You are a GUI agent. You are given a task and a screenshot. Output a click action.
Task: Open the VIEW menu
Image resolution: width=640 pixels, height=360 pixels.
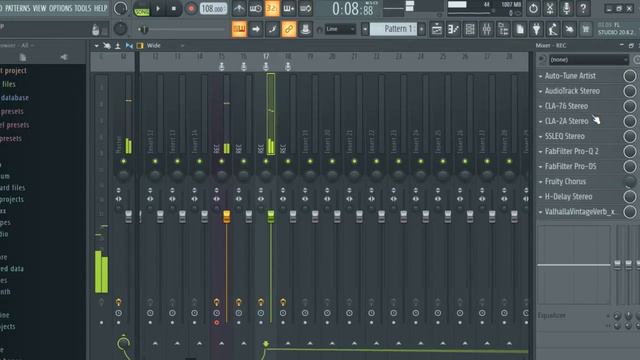pos(40,8)
